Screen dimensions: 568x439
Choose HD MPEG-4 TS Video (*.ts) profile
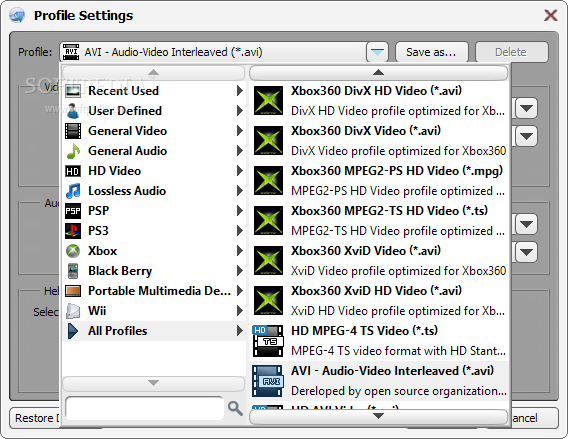[379, 341]
